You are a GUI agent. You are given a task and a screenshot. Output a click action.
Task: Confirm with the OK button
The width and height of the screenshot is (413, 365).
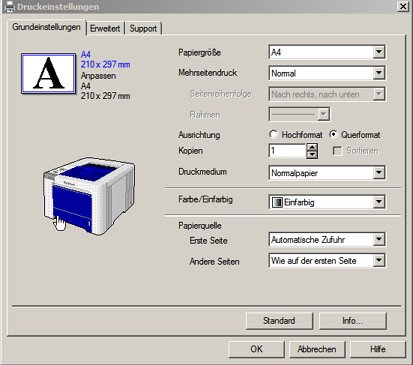pos(256,349)
